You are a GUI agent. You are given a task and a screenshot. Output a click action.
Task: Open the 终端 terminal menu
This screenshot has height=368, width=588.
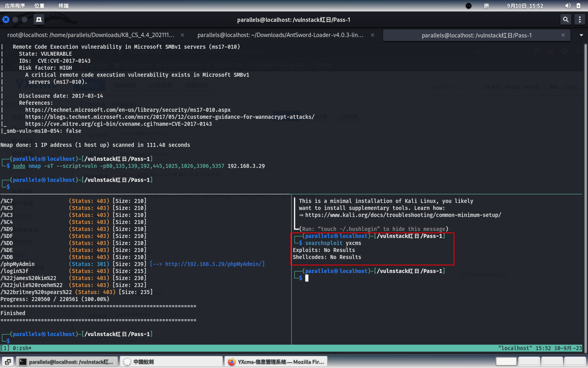63,6
